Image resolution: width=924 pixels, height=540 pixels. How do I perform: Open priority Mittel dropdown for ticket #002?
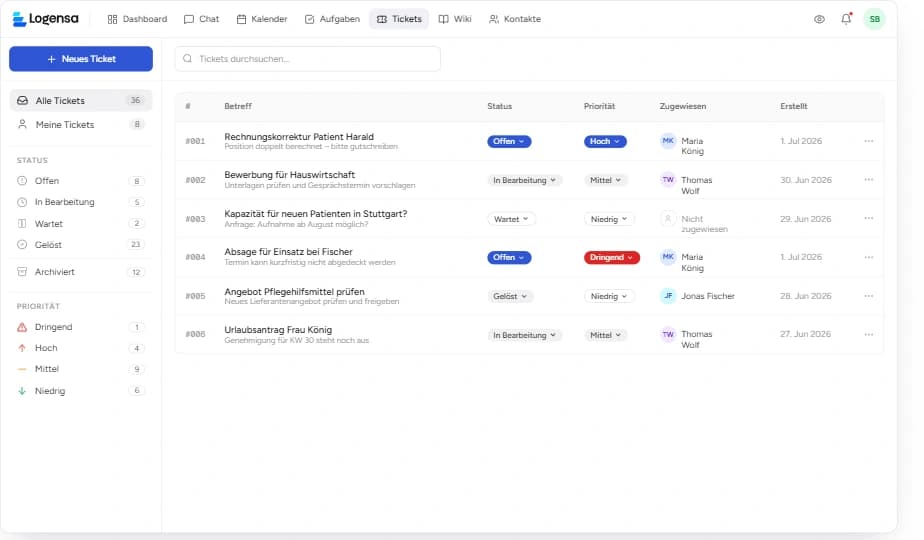click(x=606, y=180)
